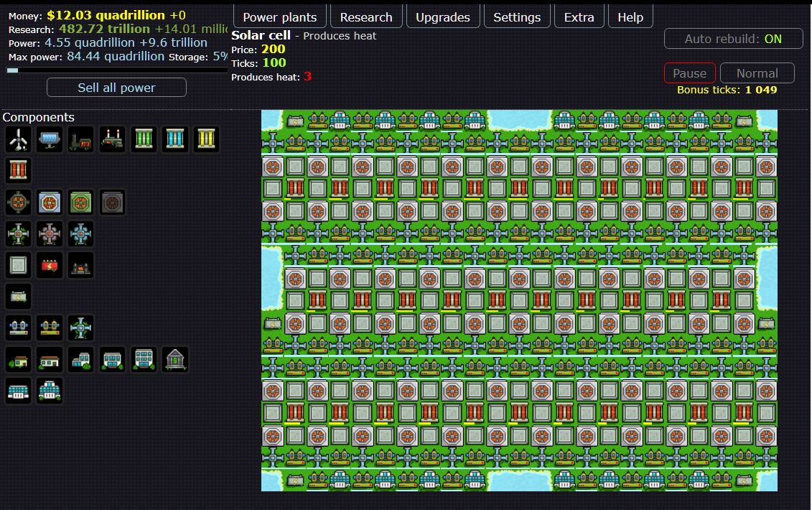Select the wide single-story office component
This screenshot has height=510, width=812.
(50, 360)
